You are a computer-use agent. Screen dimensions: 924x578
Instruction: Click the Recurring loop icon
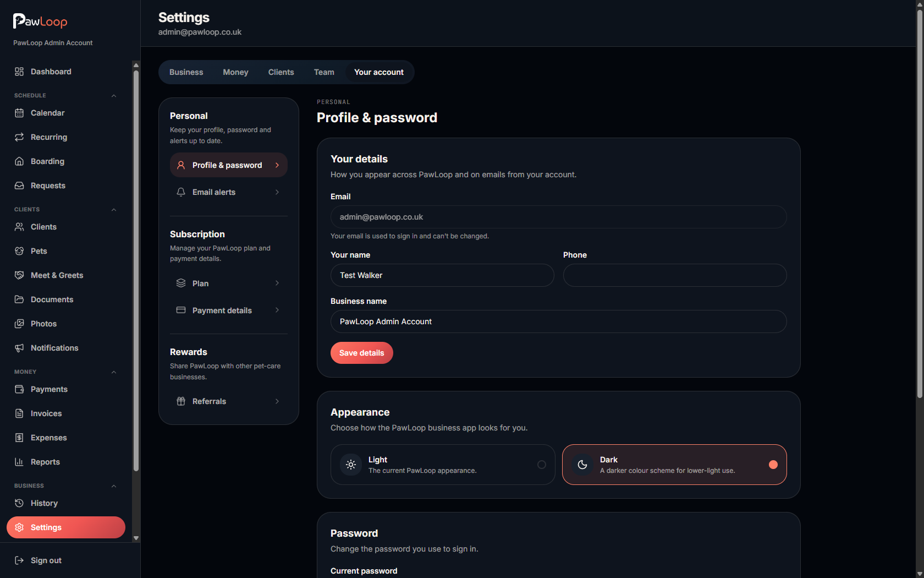(x=19, y=137)
